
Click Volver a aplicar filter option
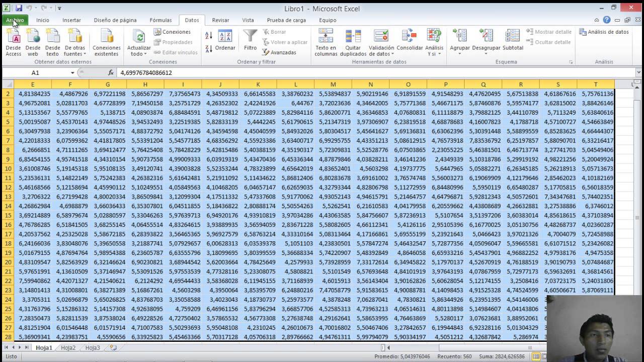point(285,42)
